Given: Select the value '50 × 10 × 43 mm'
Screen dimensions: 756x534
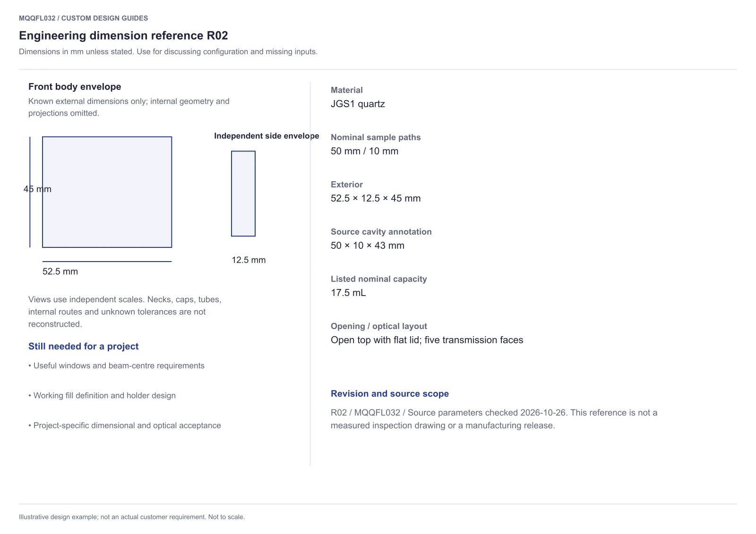Looking at the screenshot, I should (368, 246).
